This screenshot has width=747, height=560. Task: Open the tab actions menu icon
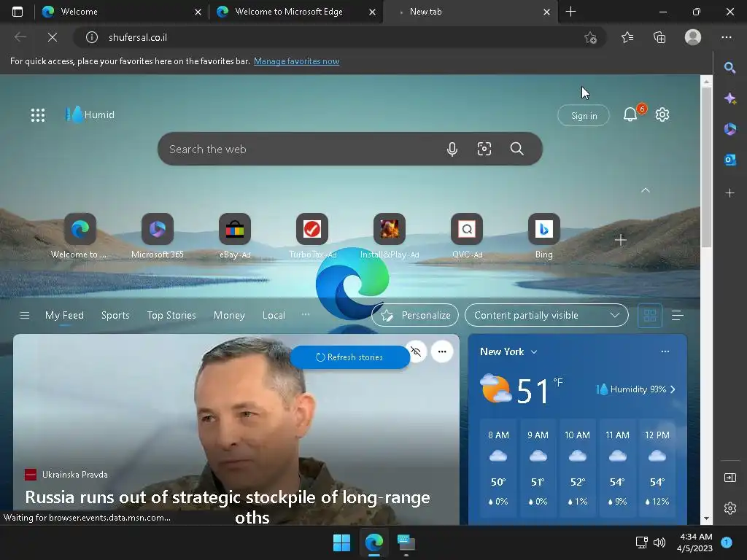(18, 12)
